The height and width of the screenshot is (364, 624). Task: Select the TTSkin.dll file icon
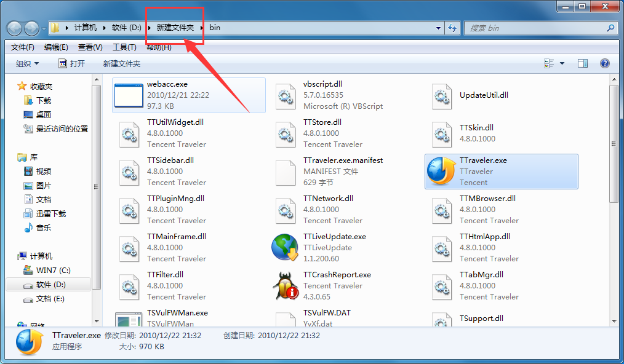pyautogui.click(x=442, y=134)
